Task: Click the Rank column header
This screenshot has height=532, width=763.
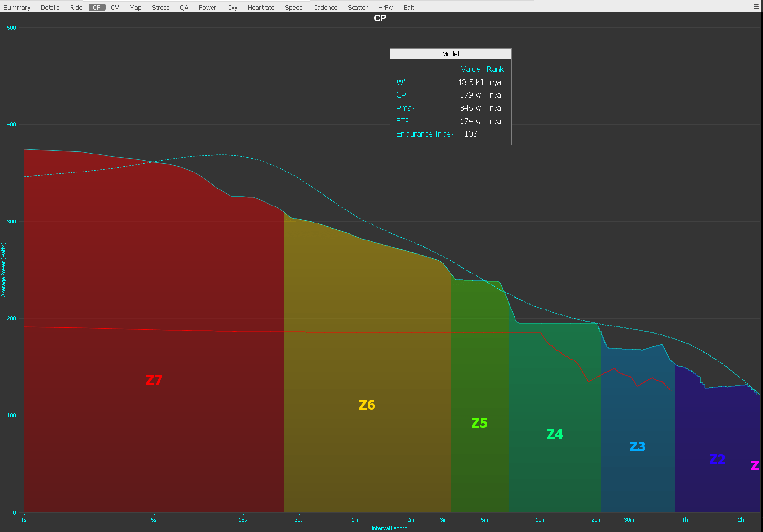Action: [x=495, y=69]
